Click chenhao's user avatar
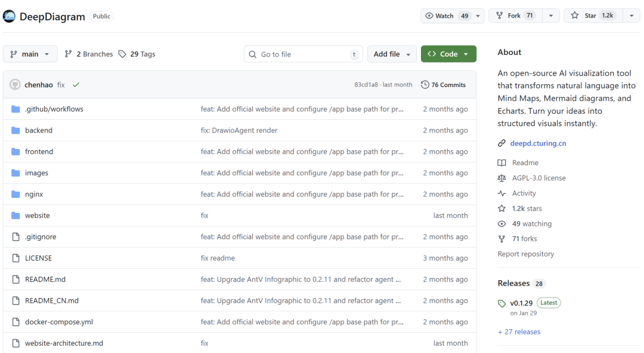 click(x=15, y=85)
